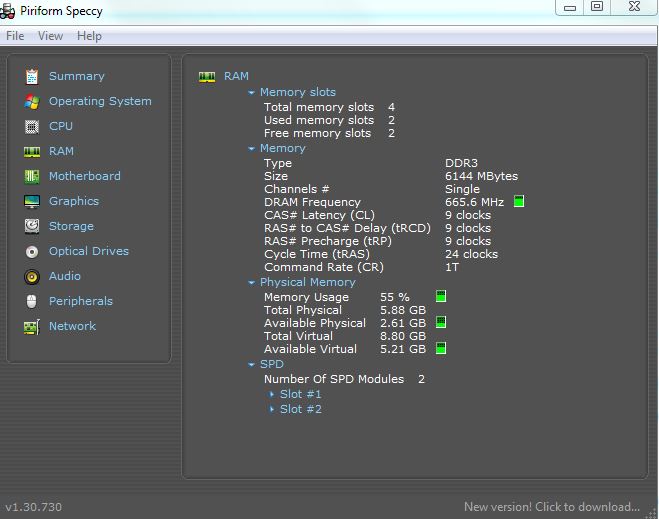This screenshot has width=659, height=519.
Task: Click the 55 % memory usage value
Action: (x=395, y=297)
